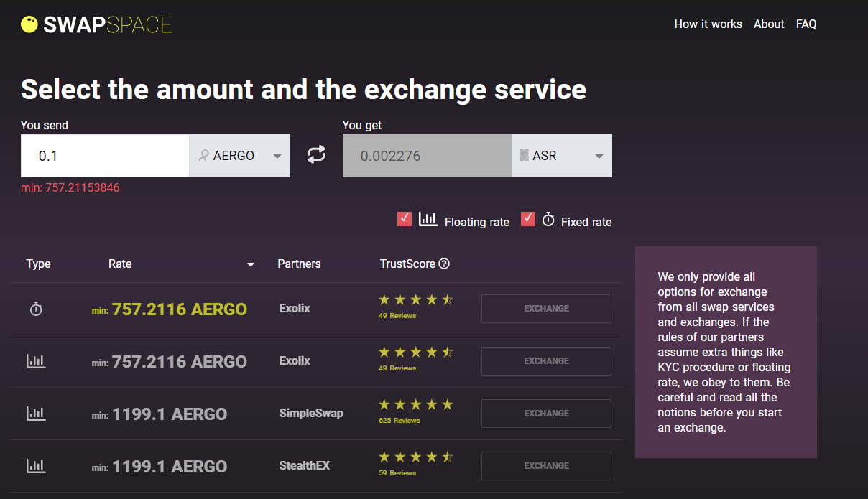Click the EXCHANGE button for SimpleSwap
The height and width of the screenshot is (499, 868).
coord(546,414)
